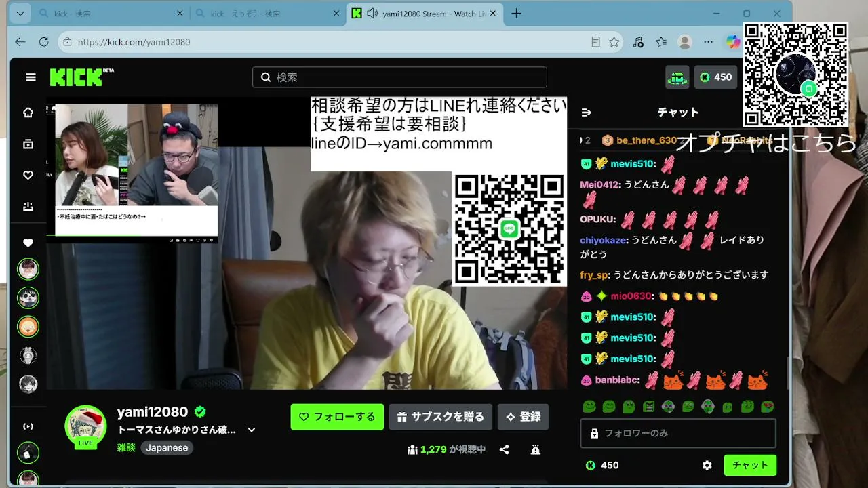
Task: Open second followed channel avatar in sidebar
Action: point(28,298)
